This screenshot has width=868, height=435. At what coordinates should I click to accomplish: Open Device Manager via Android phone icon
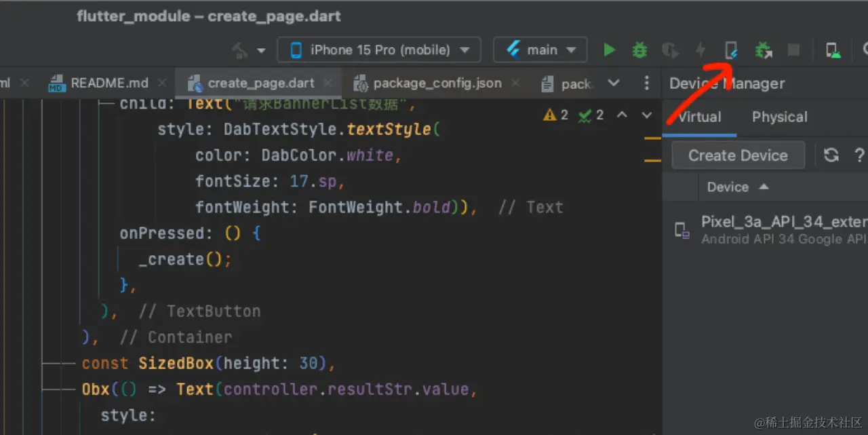(833, 50)
